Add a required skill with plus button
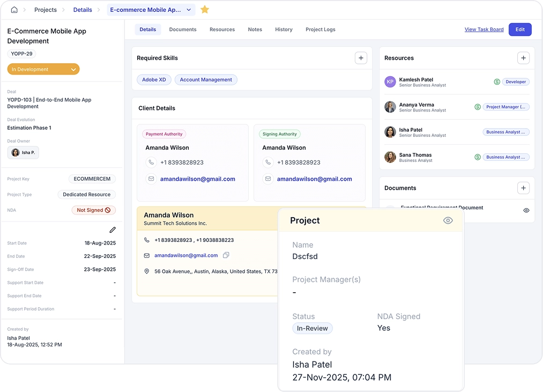This screenshot has height=392, width=543. [x=361, y=58]
